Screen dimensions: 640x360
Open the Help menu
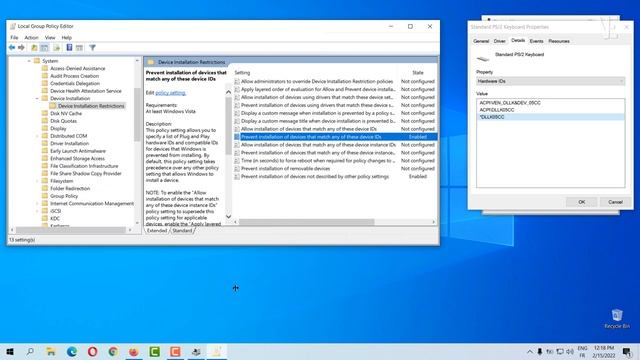pyautogui.click(x=67, y=38)
